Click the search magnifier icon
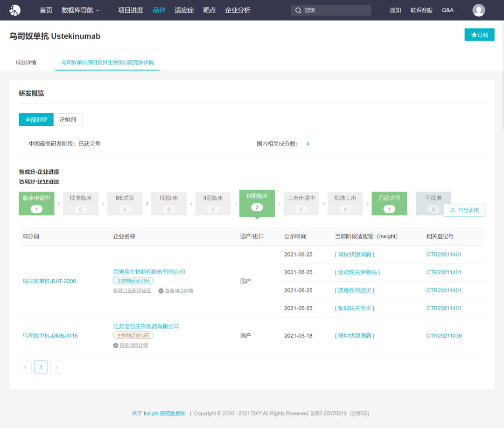Viewport: 504px width, 428px height. point(298,10)
